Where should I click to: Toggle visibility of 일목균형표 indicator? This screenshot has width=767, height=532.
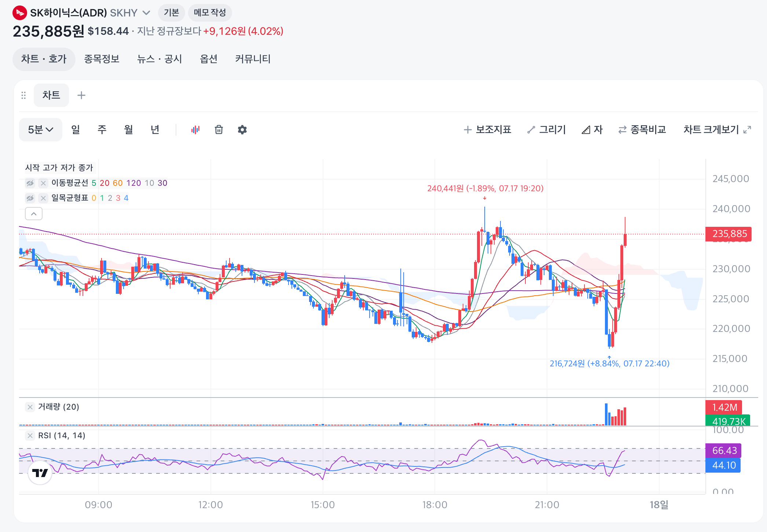[x=30, y=198]
